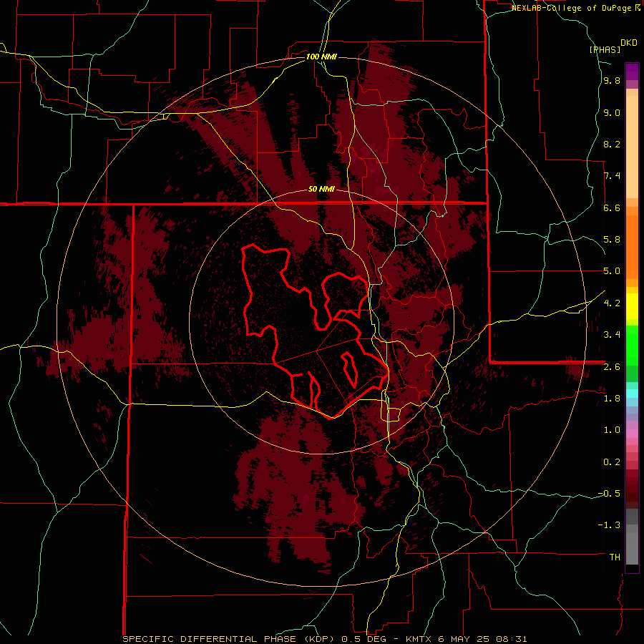
Task: Click the DKD [PHAS] legend title
Action: pos(613,46)
